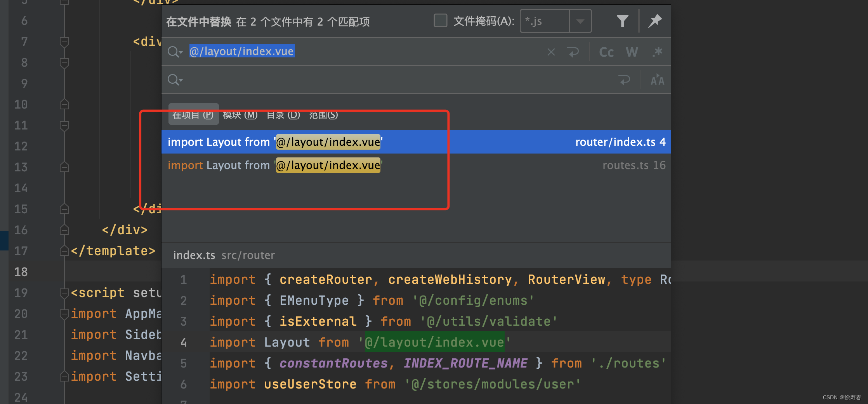Click preview line 2 EMenuType import

[372, 300]
